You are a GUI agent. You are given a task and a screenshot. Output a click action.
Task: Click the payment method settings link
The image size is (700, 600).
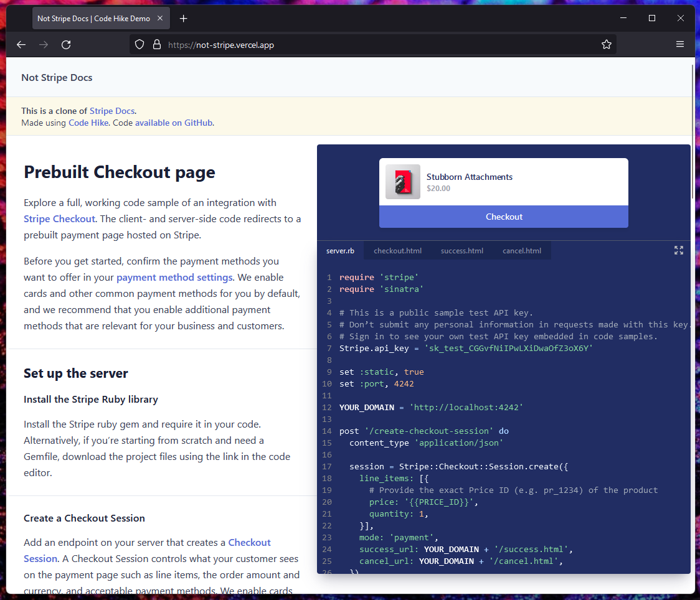coord(174,277)
